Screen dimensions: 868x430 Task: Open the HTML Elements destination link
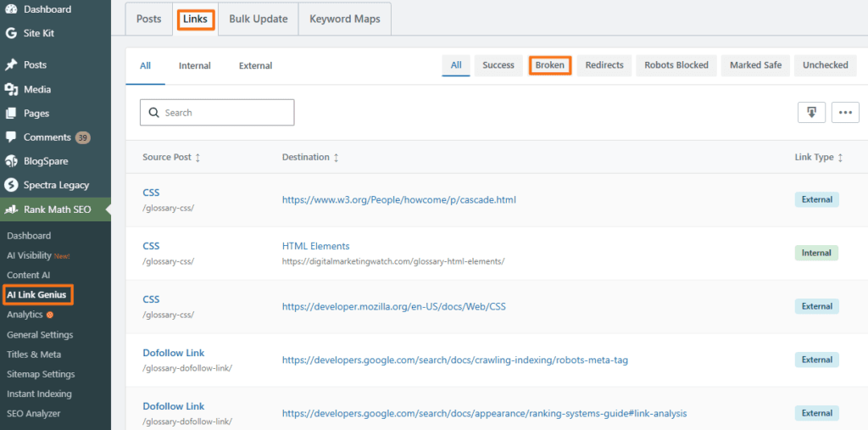pos(315,246)
